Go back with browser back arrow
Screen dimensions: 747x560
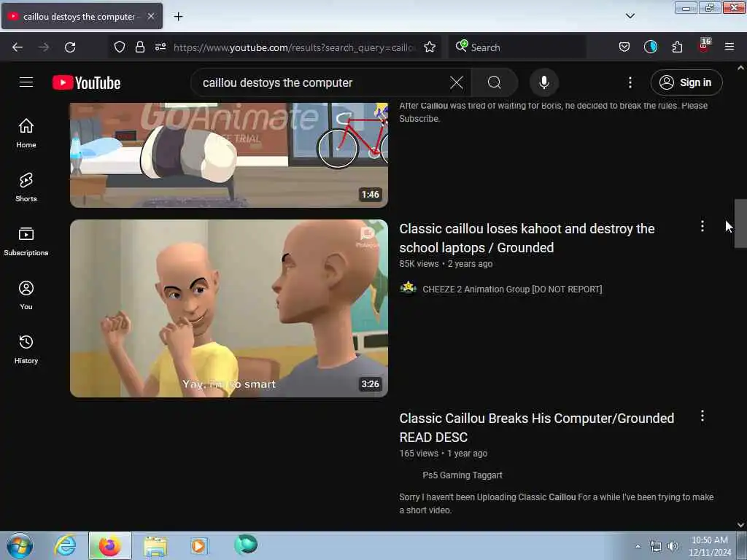pos(18,47)
